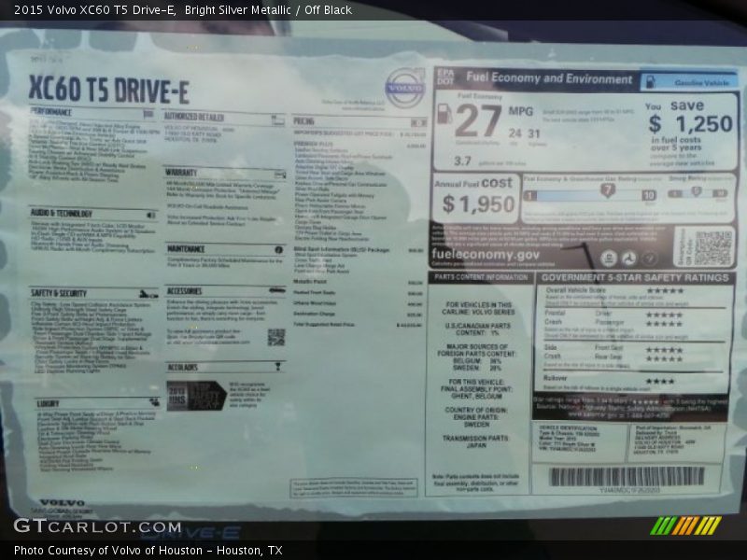Click the VIN barcode at the bottom right
The height and width of the screenshot is (560, 747).
click(627, 476)
